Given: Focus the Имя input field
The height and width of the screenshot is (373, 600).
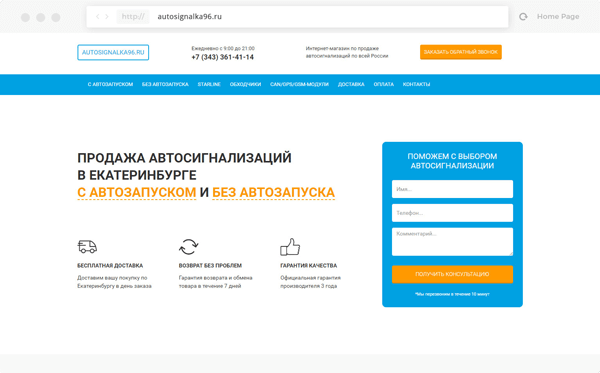Looking at the screenshot, I should coord(452,189).
